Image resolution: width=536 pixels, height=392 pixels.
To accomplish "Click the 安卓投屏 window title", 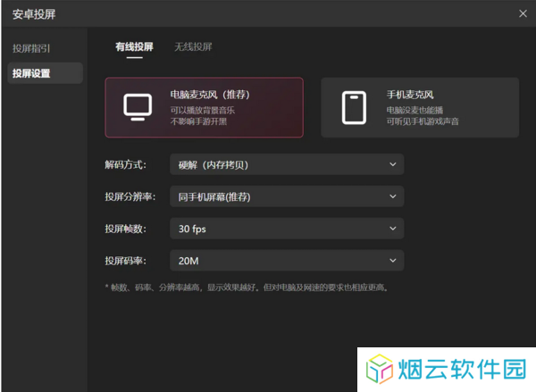I will click(34, 14).
